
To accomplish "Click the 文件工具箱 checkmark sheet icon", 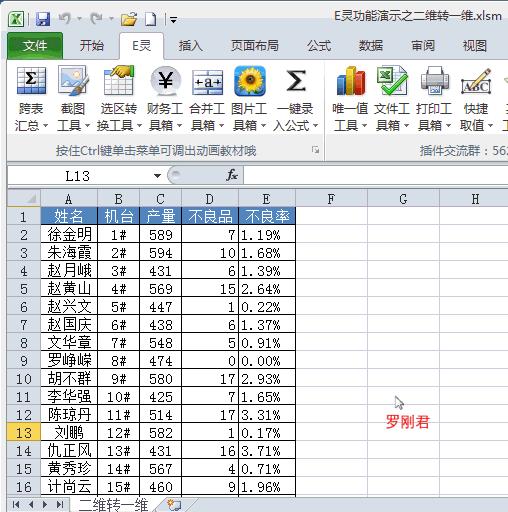I will click(392, 80).
